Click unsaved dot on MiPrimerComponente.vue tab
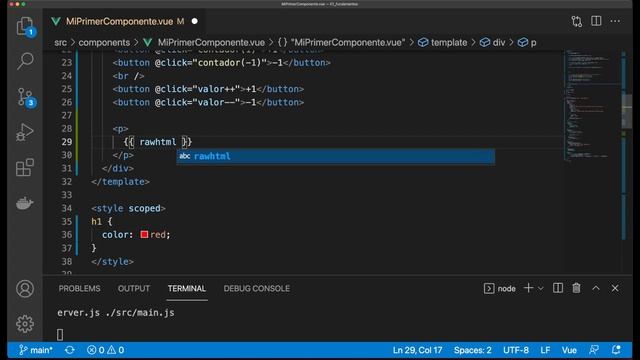The height and width of the screenshot is (360, 640). click(195, 21)
